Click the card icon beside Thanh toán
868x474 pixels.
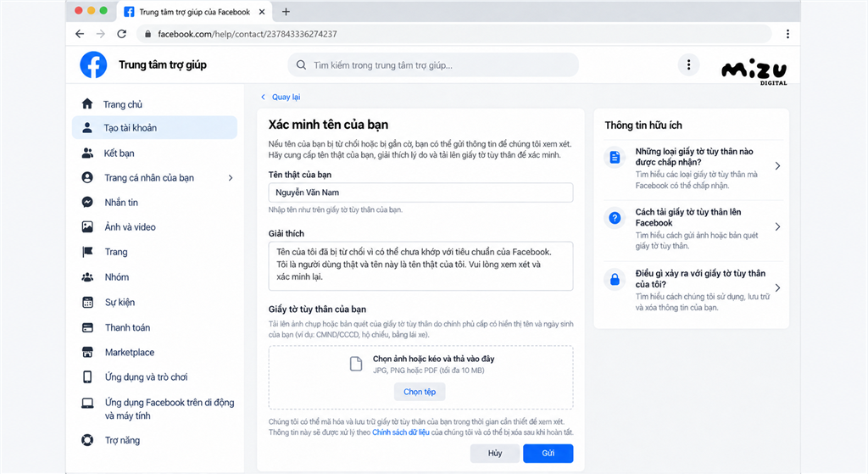pyautogui.click(x=87, y=327)
